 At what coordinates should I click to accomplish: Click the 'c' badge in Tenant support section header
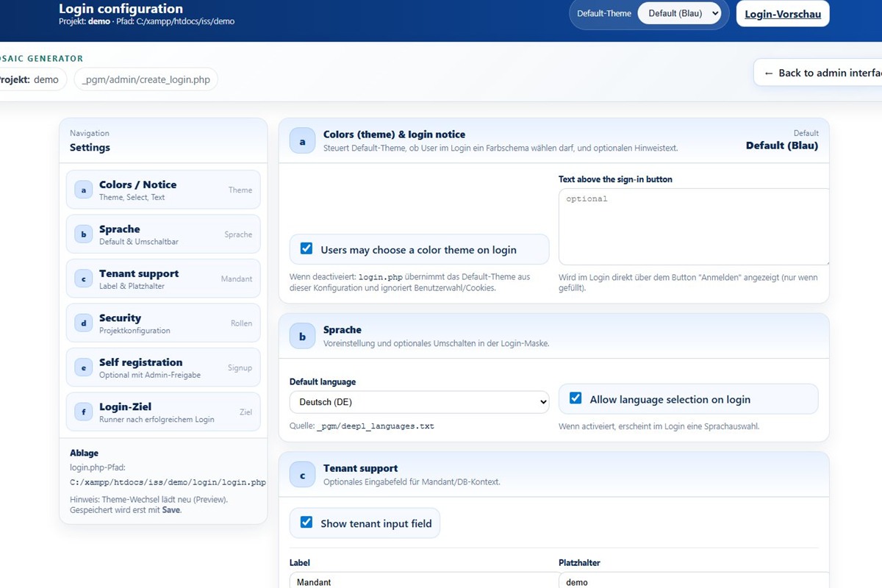click(x=302, y=475)
